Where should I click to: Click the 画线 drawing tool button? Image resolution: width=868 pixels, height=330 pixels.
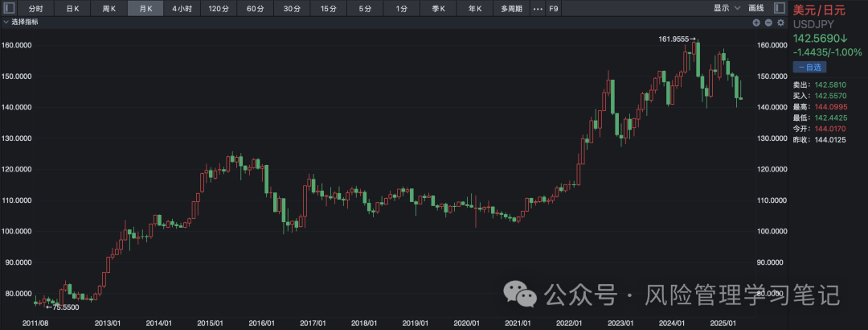[x=755, y=8]
